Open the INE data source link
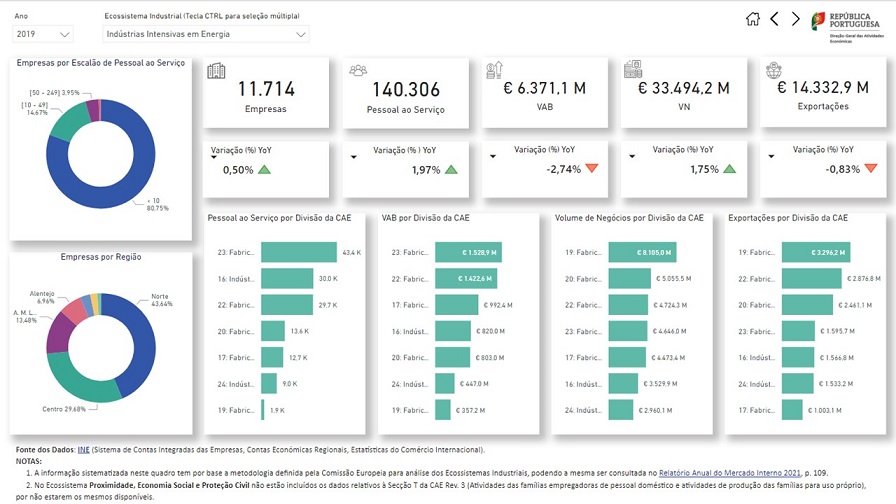 (83, 450)
